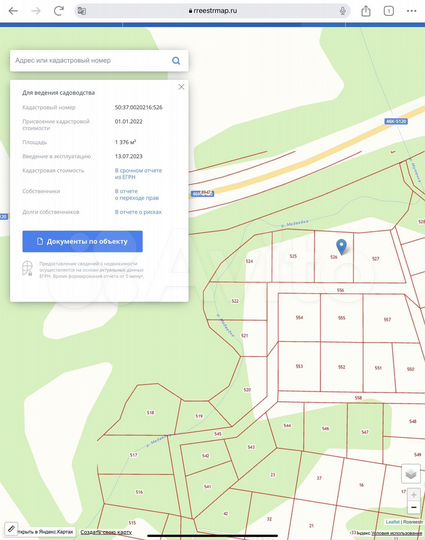Select parcel 542 on the map

pos(206,456)
